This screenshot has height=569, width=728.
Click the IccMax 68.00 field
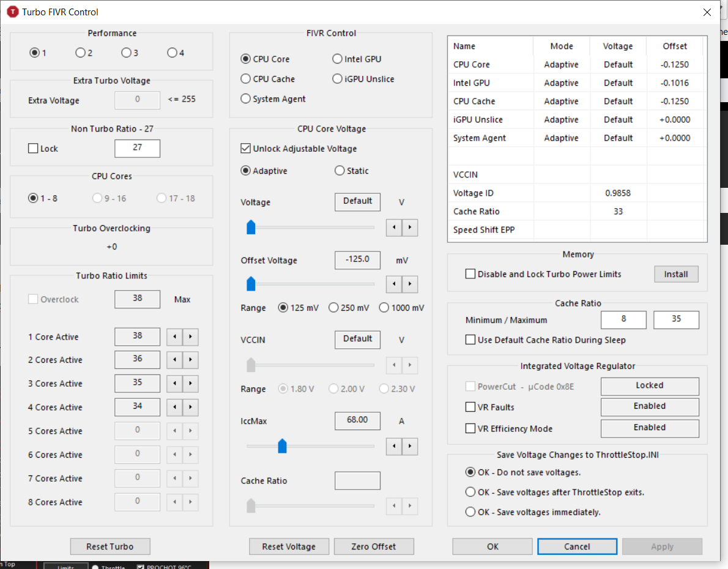point(357,421)
